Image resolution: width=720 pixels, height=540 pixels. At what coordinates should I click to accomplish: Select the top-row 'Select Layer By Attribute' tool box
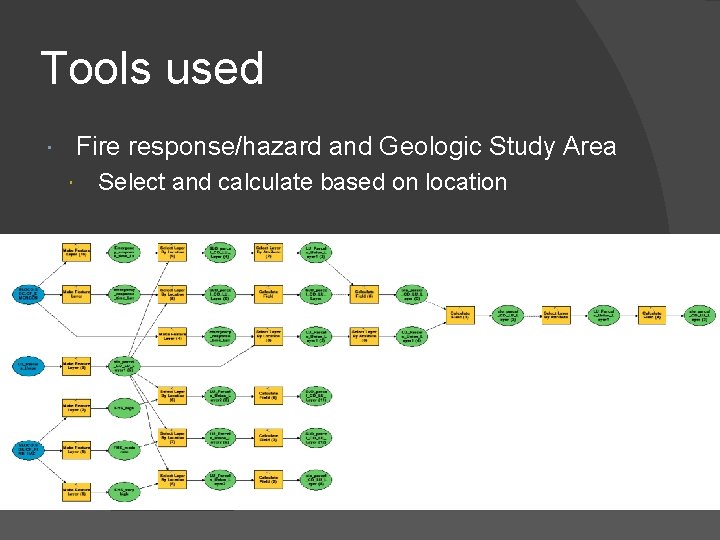pos(268,254)
